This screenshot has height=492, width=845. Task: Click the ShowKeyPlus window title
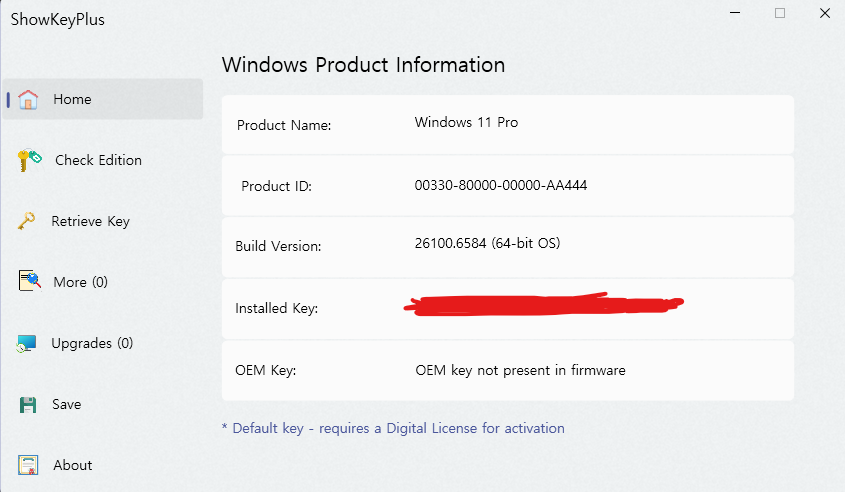click(x=58, y=19)
